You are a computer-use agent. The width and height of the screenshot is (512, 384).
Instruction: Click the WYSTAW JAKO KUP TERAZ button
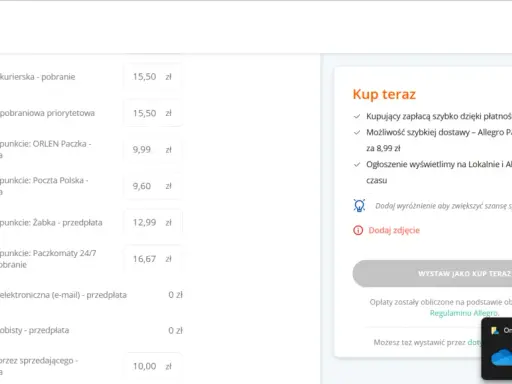[x=432, y=274]
